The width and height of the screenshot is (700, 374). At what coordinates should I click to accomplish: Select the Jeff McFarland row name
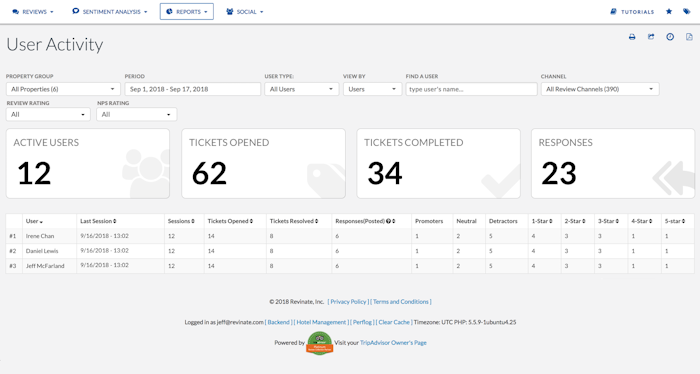tap(45, 266)
